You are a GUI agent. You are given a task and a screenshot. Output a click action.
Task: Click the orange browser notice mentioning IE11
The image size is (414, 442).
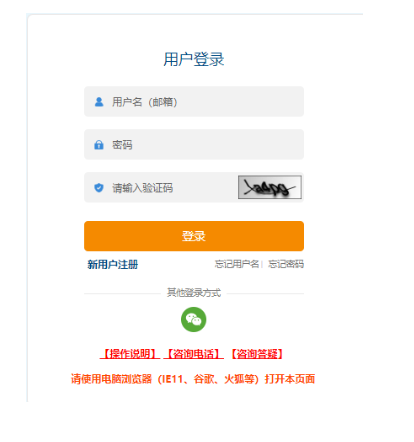[193, 379]
